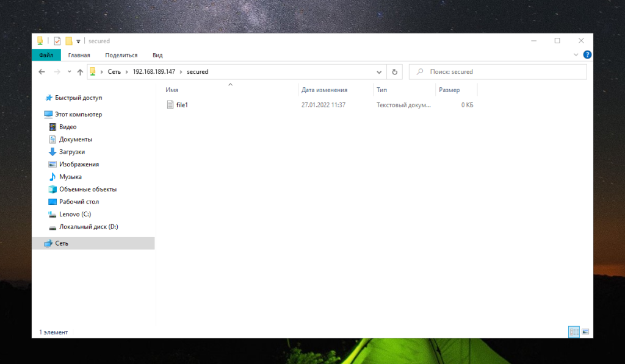Image resolution: width=625 pixels, height=364 pixels.
Task: Sort by Дата изменения column header
Action: (x=324, y=90)
